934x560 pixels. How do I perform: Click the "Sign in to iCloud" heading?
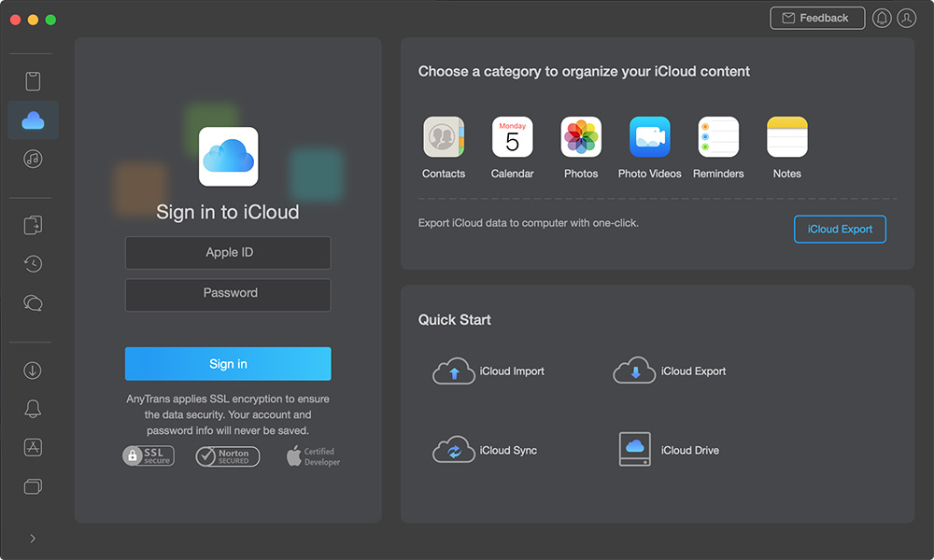click(x=228, y=212)
